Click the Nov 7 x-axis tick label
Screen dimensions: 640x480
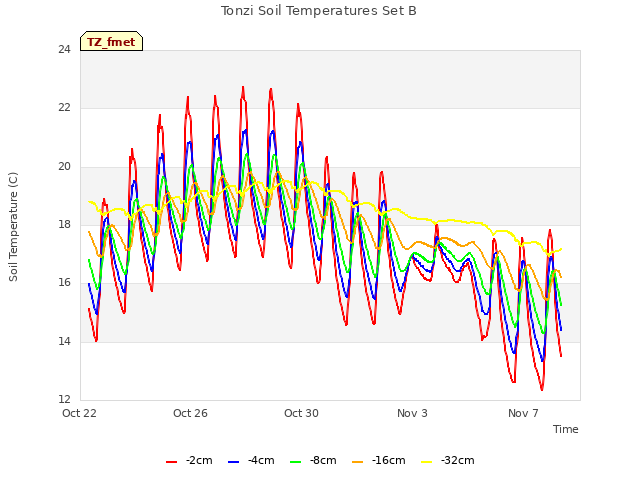(x=523, y=413)
